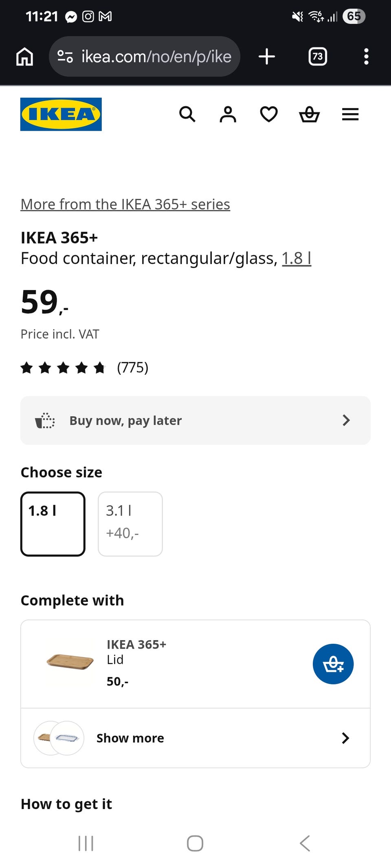Open the shopping basket icon

(310, 114)
